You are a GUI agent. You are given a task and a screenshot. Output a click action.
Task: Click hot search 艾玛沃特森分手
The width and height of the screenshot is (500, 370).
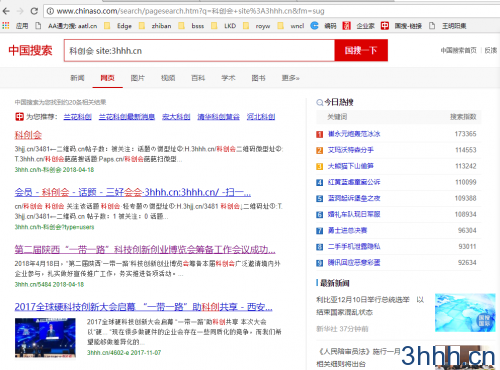click(x=351, y=150)
